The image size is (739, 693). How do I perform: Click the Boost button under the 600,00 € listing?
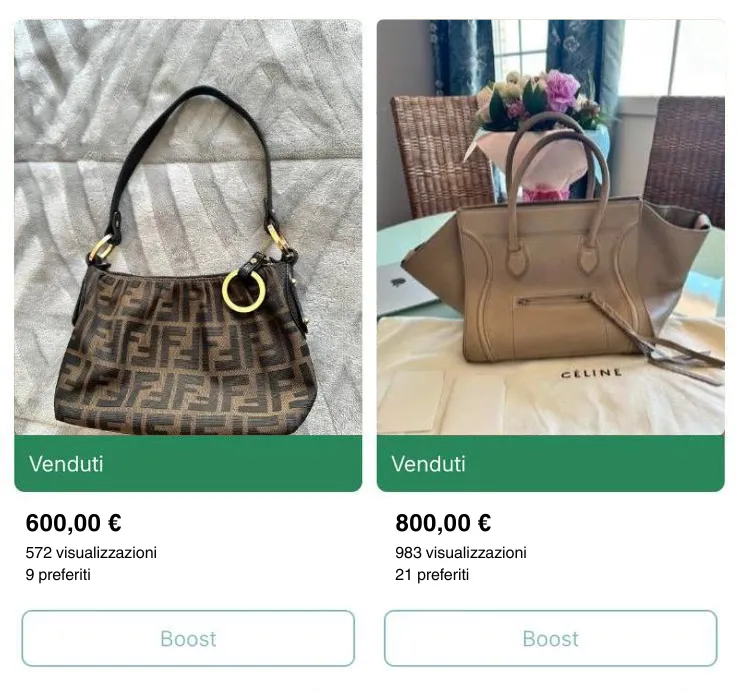click(188, 638)
